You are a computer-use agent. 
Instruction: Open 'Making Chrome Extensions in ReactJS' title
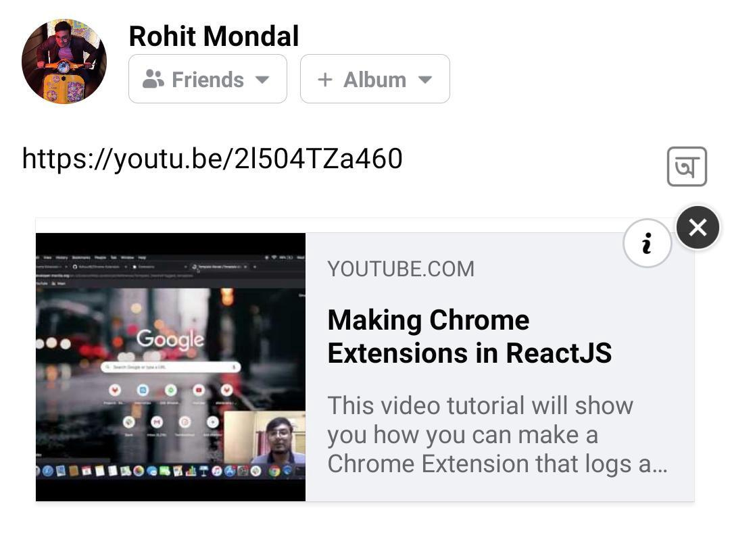(x=469, y=336)
